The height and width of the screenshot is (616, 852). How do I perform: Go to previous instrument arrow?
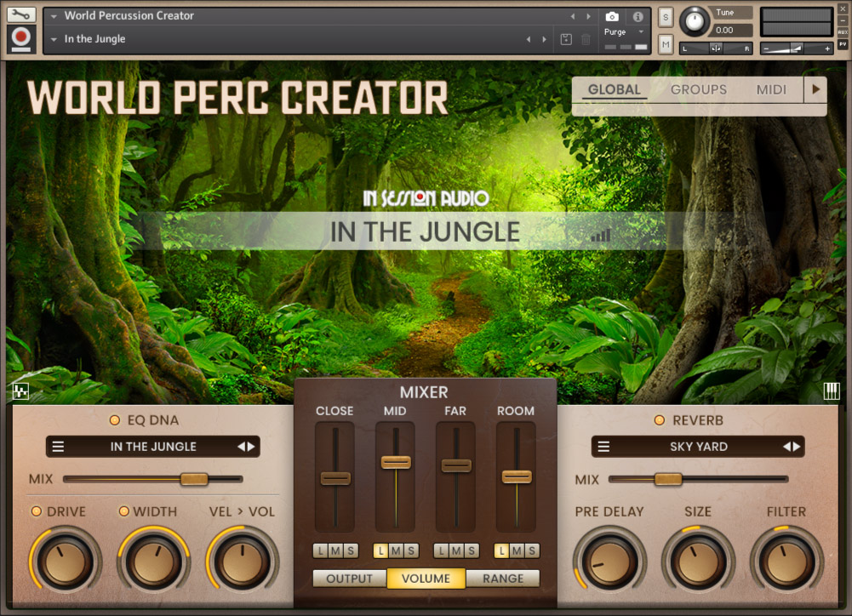pos(573,16)
